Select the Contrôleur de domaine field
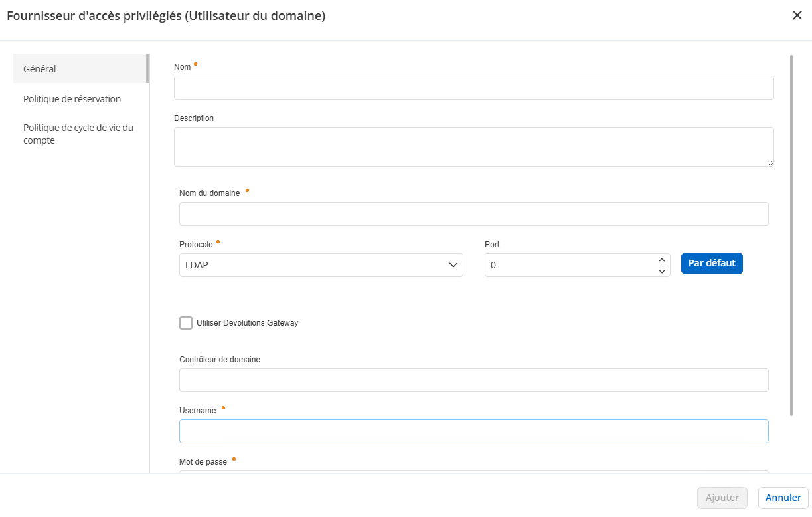Screen dimensions: 812x517 tap(473, 379)
